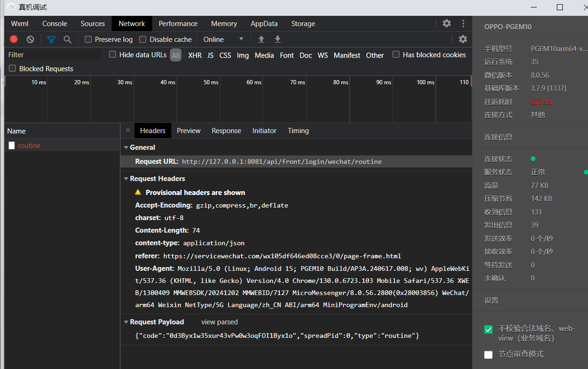588x369 pixels.
Task: Filter requests by Other
Action: pyautogui.click(x=375, y=55)
